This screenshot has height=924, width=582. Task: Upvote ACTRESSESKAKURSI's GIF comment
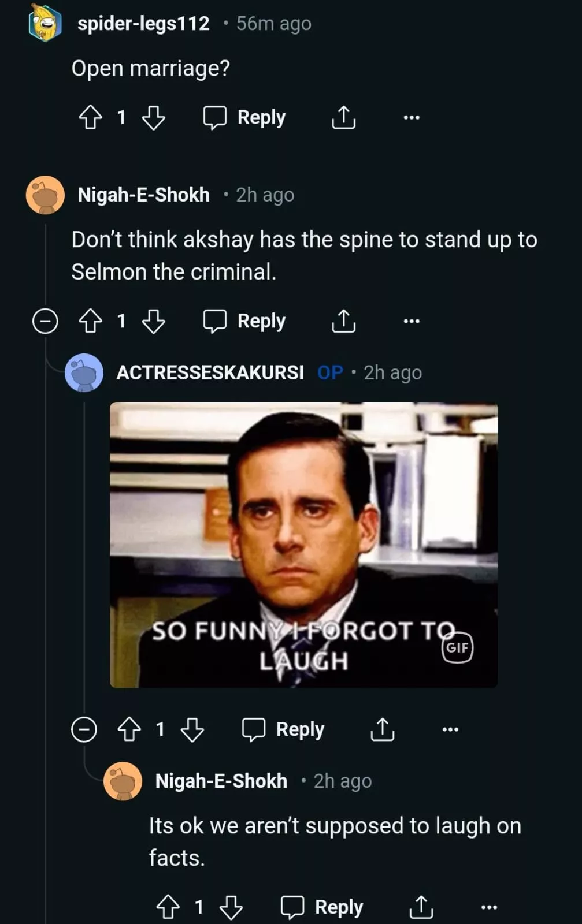click(129, 729)
